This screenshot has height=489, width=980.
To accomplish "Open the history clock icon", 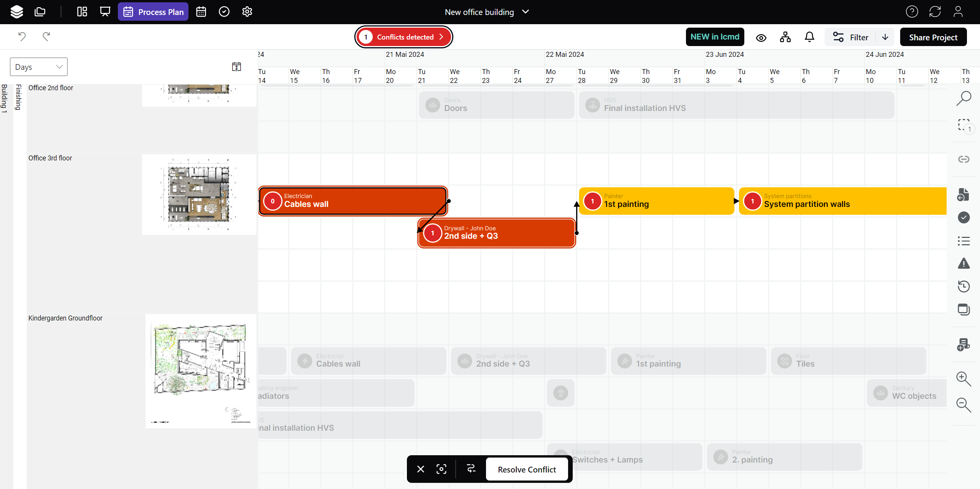I will tap(963, 286).
